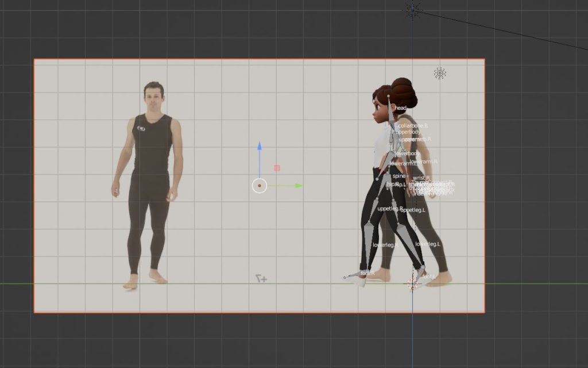The image size is (588, 368).
Task: Select the lowerarm.R bone label
Action: [x=424, y=162]
